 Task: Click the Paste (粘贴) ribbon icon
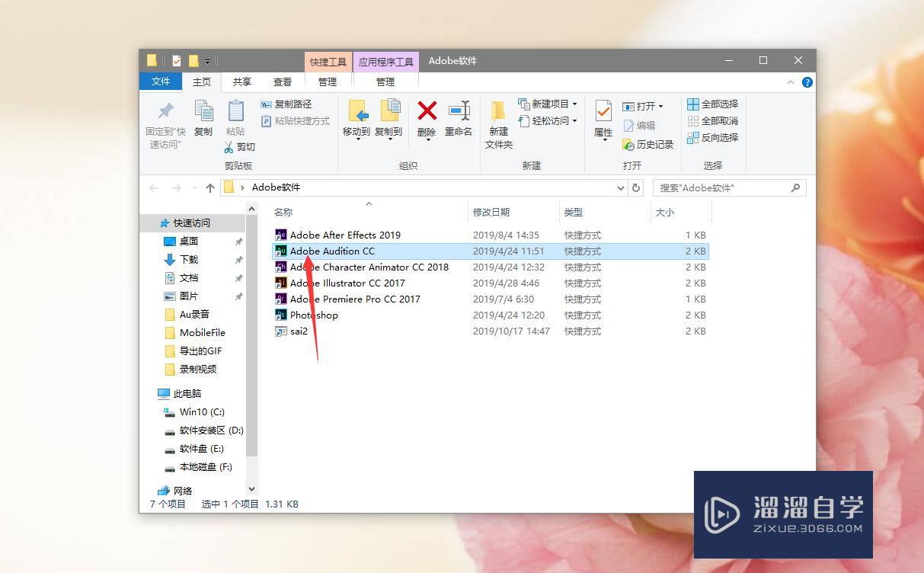235,112
